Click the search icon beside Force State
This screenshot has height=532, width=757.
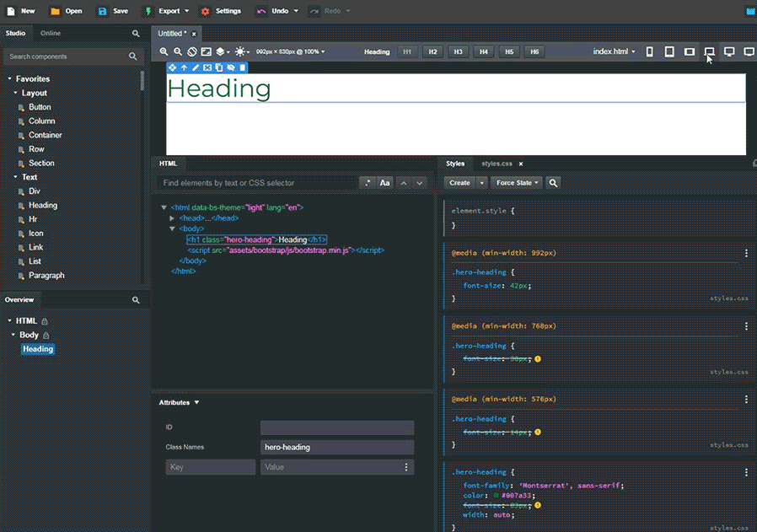(x=554, y=182)
